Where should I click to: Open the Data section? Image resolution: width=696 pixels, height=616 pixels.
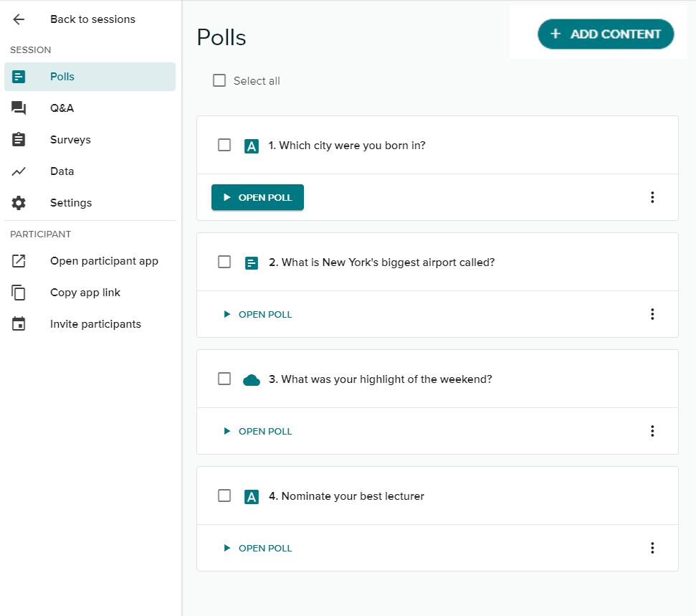coord(90,171)
